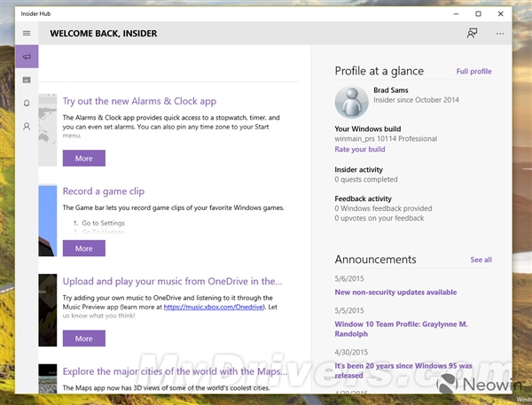Open the quests card icon in sidebar
This screenshot has width=532, height=405.
(27, 80)
